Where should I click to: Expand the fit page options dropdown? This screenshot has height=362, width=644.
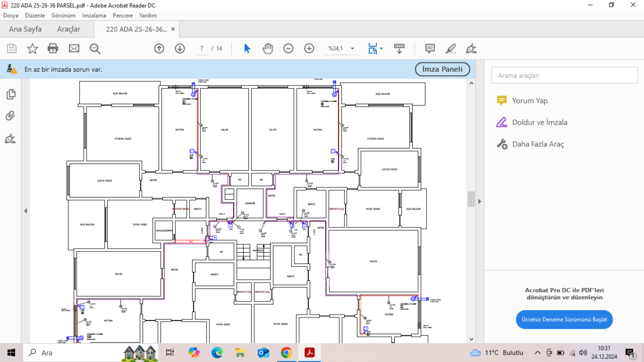point(381,48)
